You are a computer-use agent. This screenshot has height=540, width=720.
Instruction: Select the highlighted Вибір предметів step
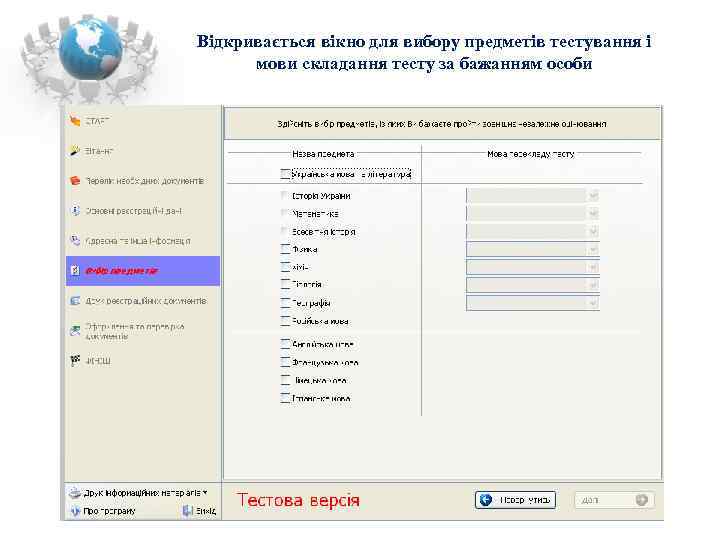[x=143, y=271]
